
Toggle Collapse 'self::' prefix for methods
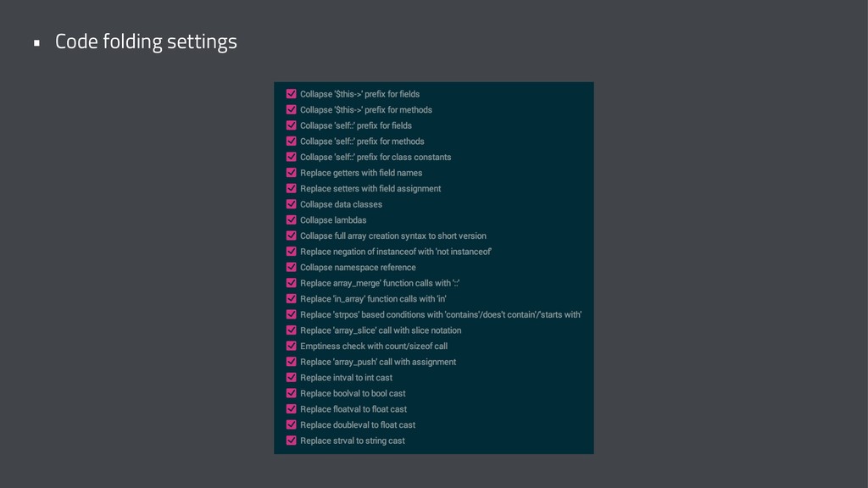coord(292,141)
